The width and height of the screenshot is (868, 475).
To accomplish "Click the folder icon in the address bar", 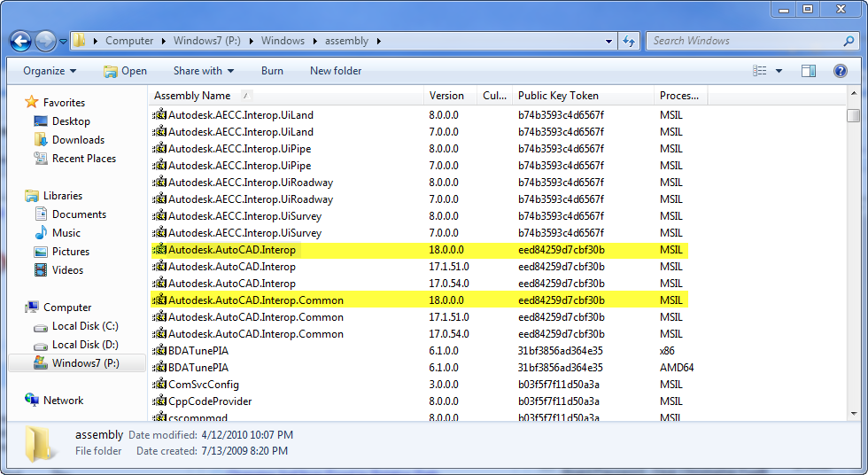I will (x=80, y=41).
